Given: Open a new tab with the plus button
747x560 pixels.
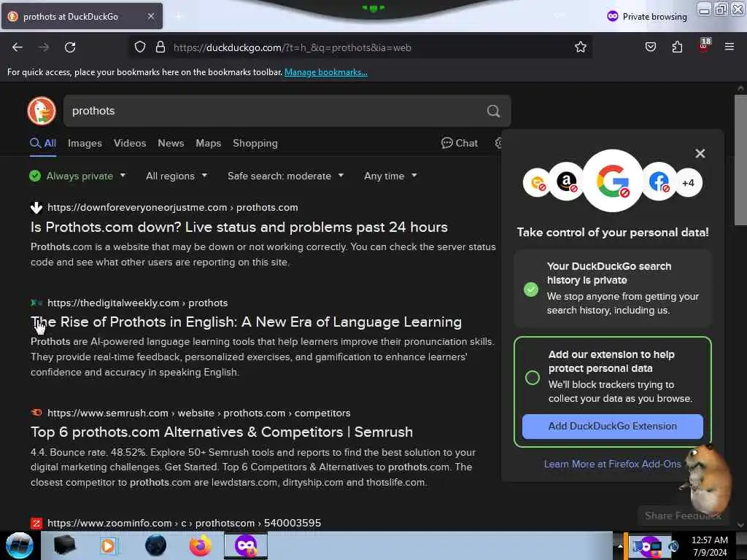Looking at the screenshot, I should pos(179,17).
